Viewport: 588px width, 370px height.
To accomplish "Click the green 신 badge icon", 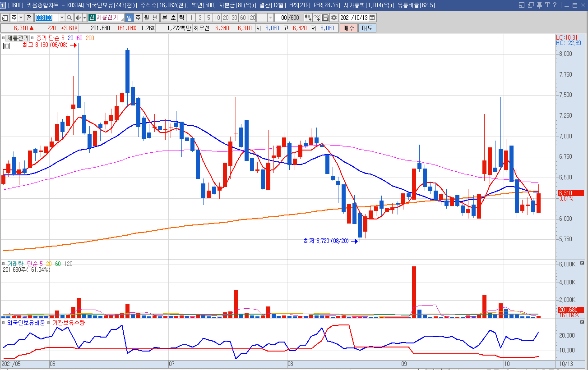I will [92, 18].
